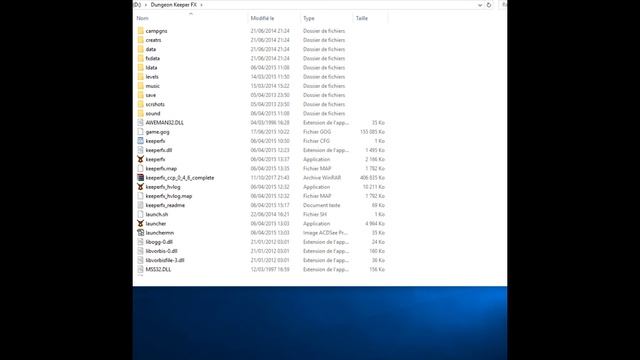The height and width of the screenshot is (360, 640).
Task: Select the keeperfx_readme file name
Action: (165, 205)
